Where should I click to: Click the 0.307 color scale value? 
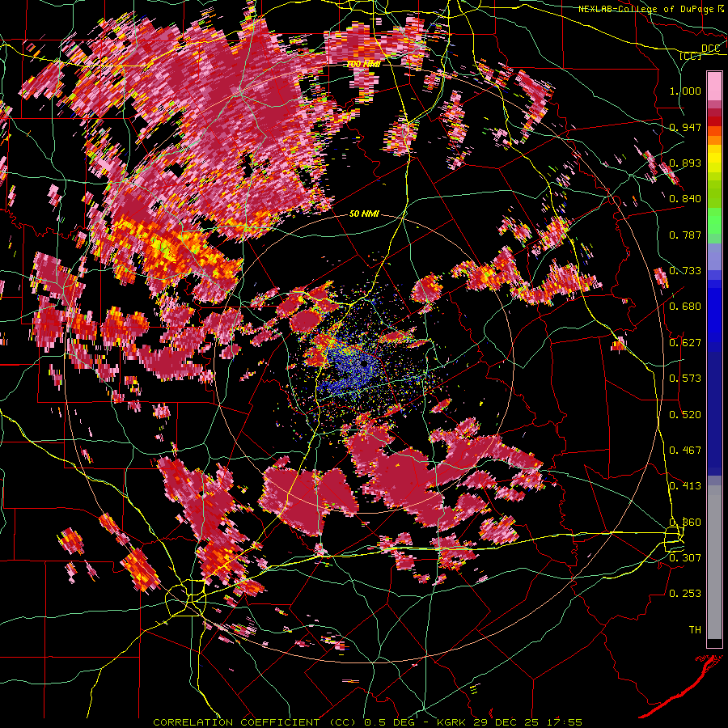(x=685, y=558)
